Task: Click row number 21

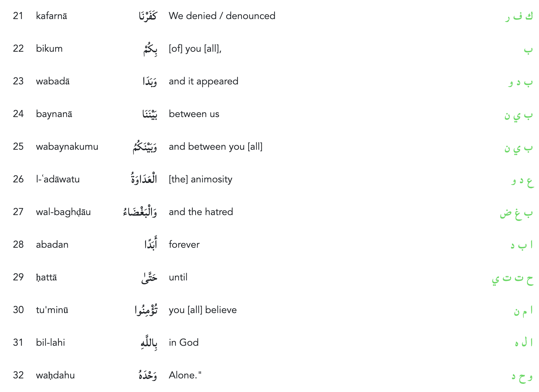Action: tap(18, 16)
